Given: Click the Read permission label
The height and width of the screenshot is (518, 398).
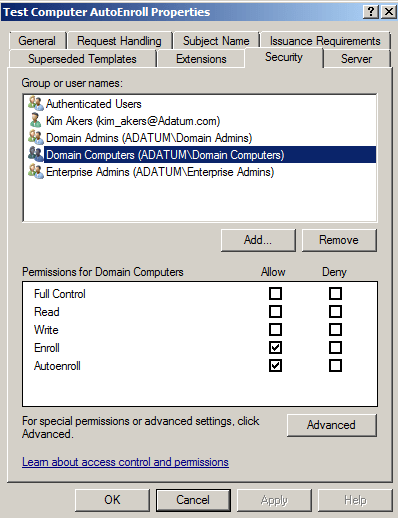Looking at the screenshot, I should pyautogui.click(x=47, y=312).
